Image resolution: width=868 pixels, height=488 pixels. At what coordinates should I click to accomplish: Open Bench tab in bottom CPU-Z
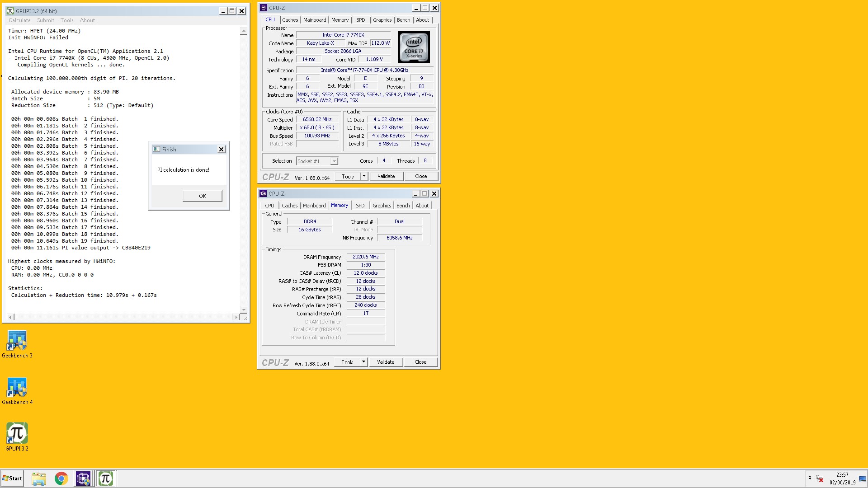click(x=403, y=206)
